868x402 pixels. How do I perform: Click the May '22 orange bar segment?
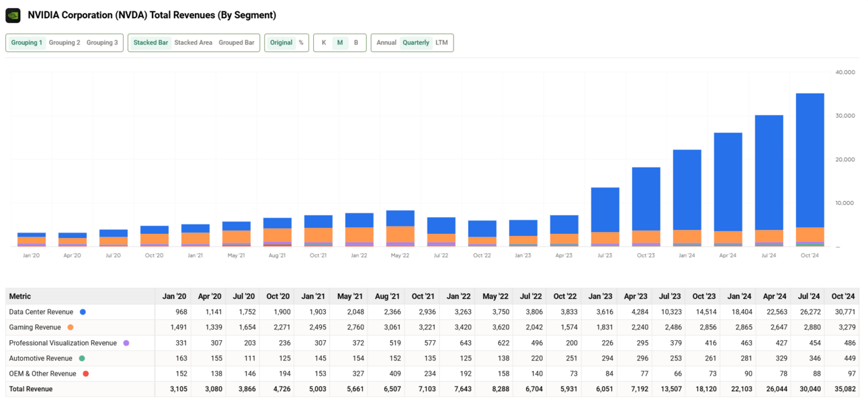click(400, 234)
